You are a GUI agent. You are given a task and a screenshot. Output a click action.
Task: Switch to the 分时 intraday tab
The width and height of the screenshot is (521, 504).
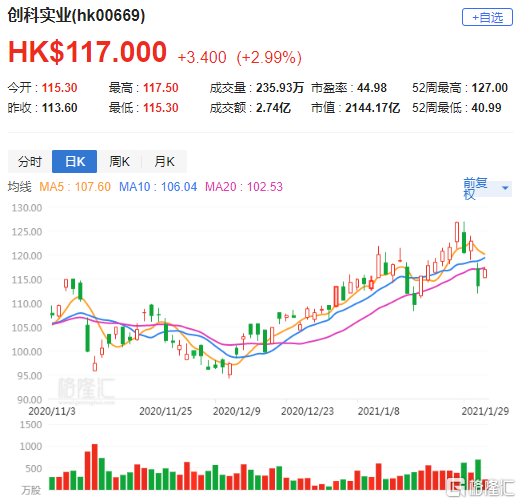click(30, 162)
